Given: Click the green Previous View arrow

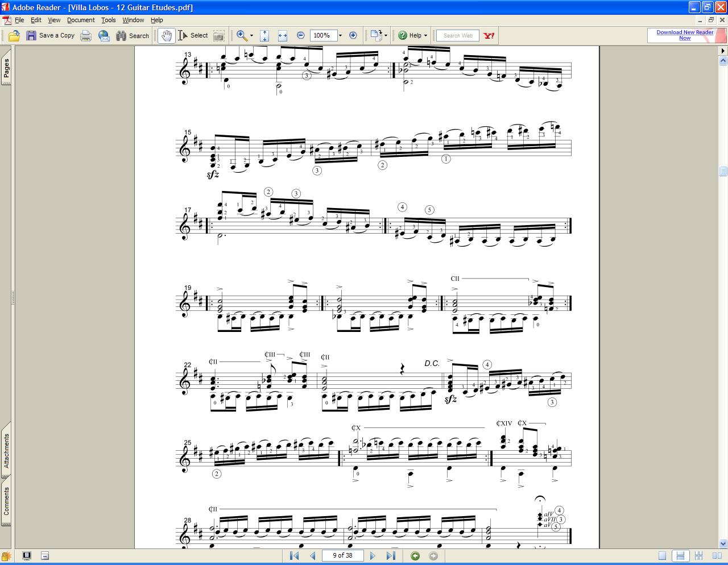Looking at the screenshot, I should click(x=415, y=556).
